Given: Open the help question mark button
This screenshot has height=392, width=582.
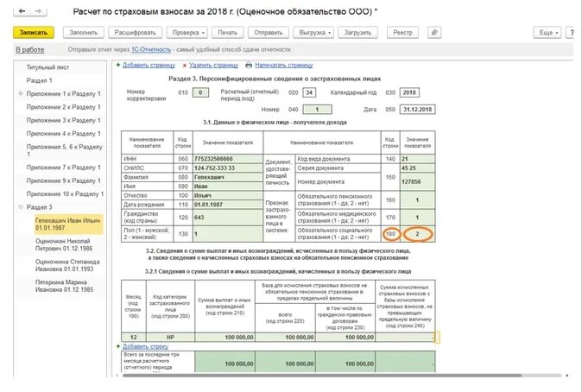Looking at the screenshot, I should [x=572, y=32].
